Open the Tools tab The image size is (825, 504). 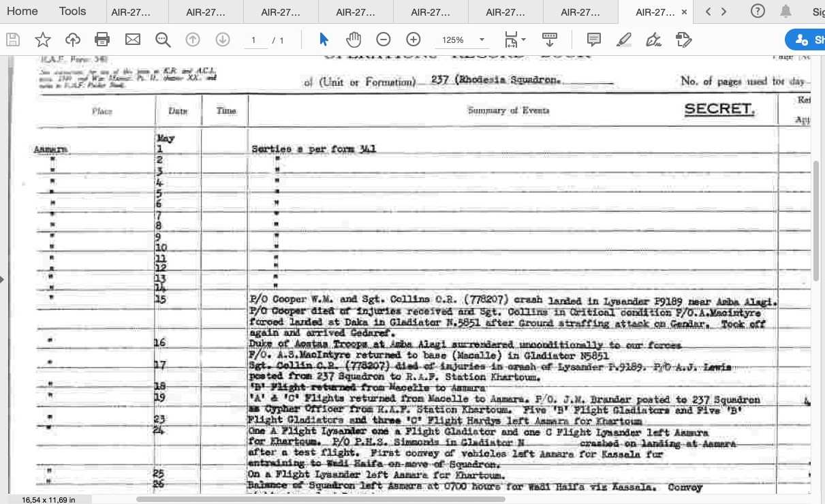click(x=72, y=11)
